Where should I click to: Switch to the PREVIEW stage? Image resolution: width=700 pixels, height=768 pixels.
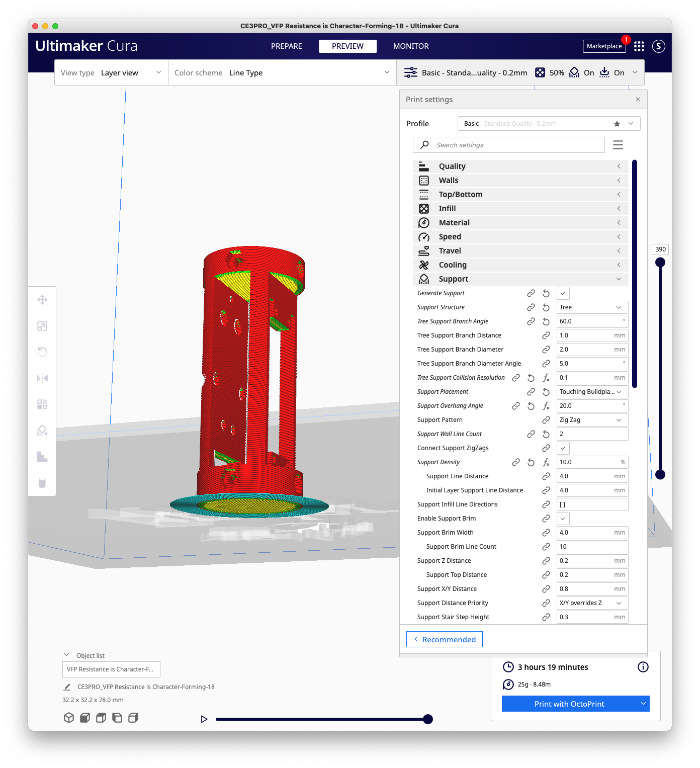[347, 46]
